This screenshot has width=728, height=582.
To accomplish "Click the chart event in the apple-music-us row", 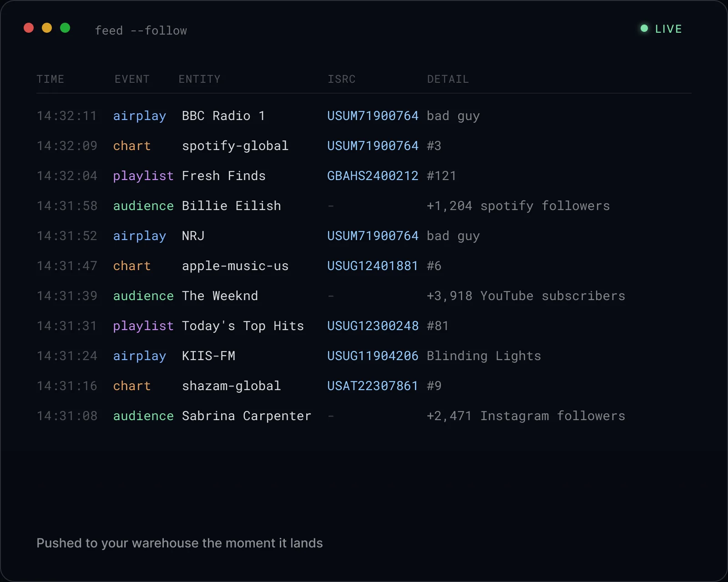I will click(132, 266).
